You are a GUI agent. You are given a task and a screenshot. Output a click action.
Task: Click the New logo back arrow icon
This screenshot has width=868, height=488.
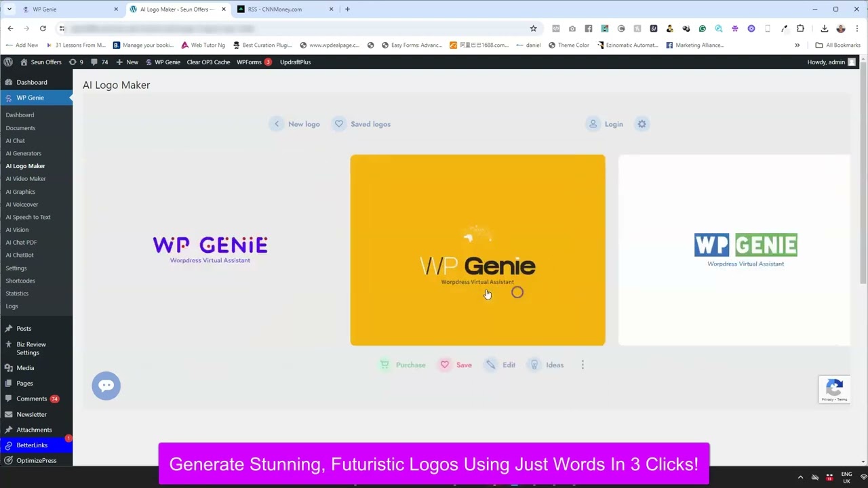pyautogui.click(x=277, y=124)
